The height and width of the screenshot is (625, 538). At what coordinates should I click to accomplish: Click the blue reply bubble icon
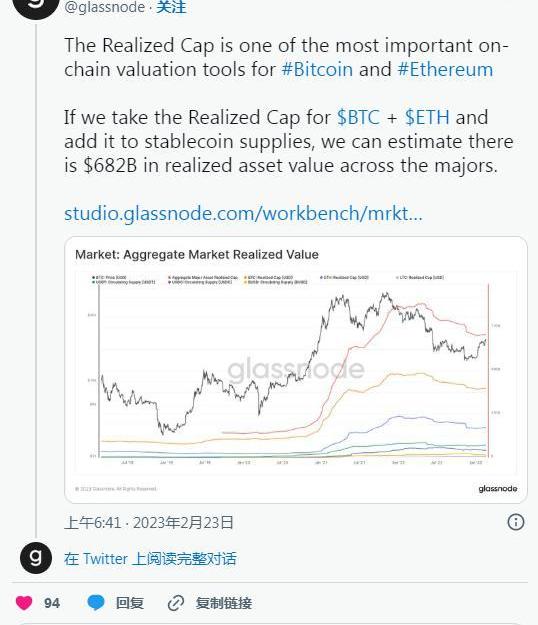pyautogui.click(x=96, y=603)
